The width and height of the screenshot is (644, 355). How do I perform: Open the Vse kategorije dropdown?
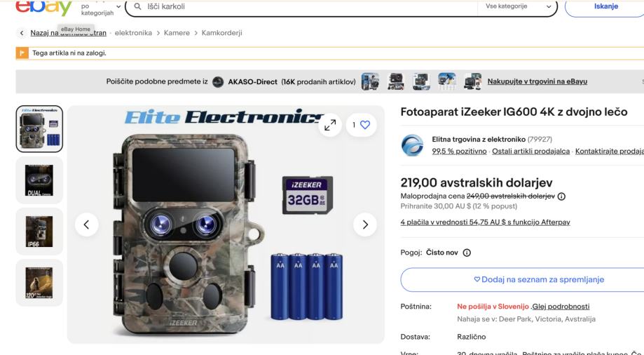[x=518, y=6]
